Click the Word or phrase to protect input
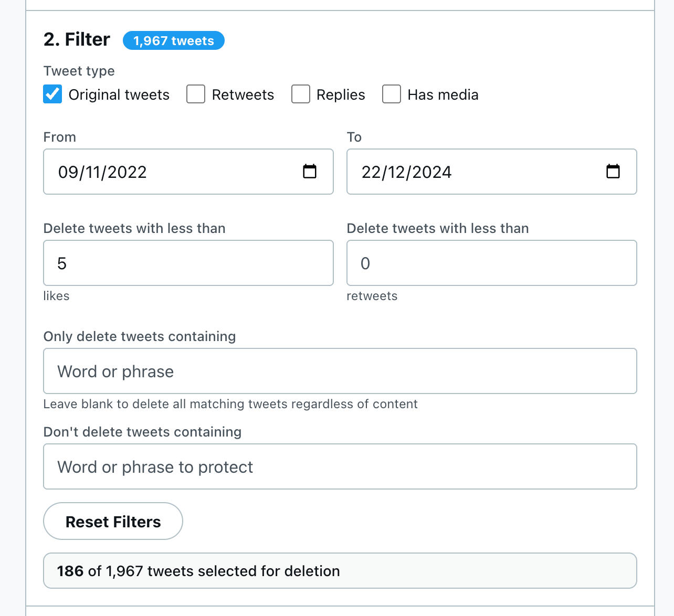674x616 pixels. 340,467
